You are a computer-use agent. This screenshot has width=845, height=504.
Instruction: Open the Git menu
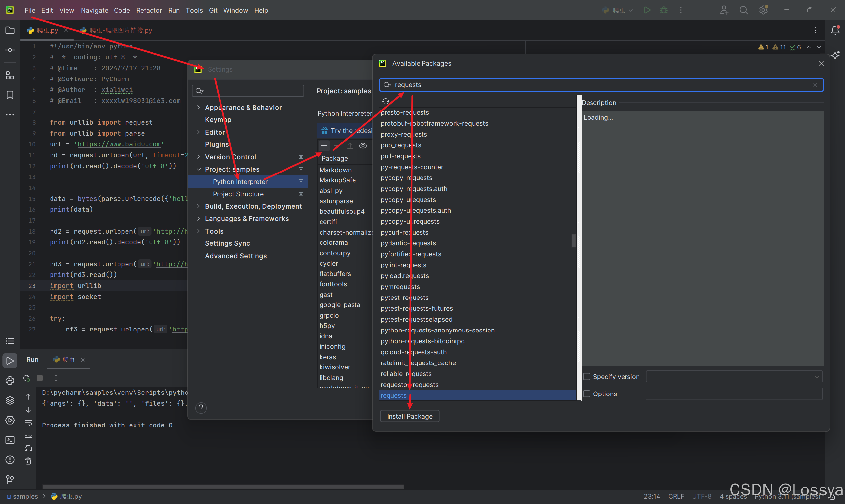213,10
